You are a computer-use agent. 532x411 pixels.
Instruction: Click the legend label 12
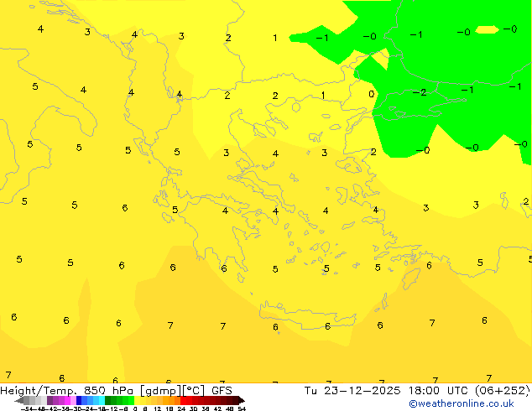coord(158,408)
